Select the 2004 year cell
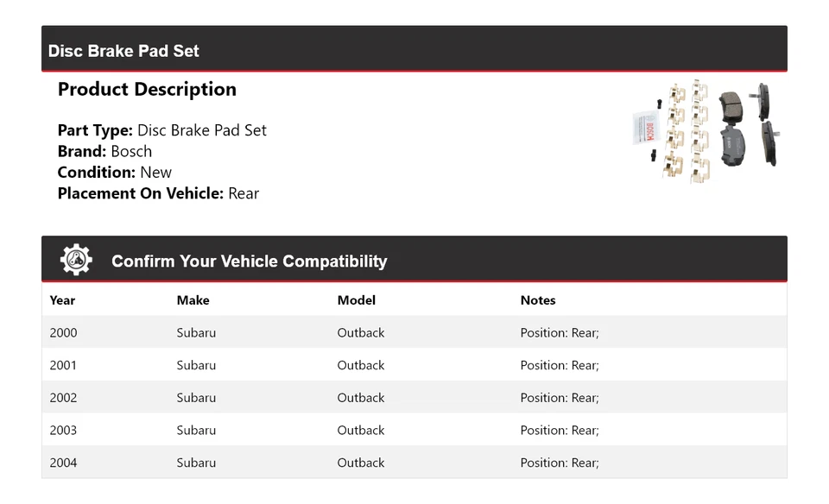This screenshot has height=504, width=829. (x=63, y=463)
